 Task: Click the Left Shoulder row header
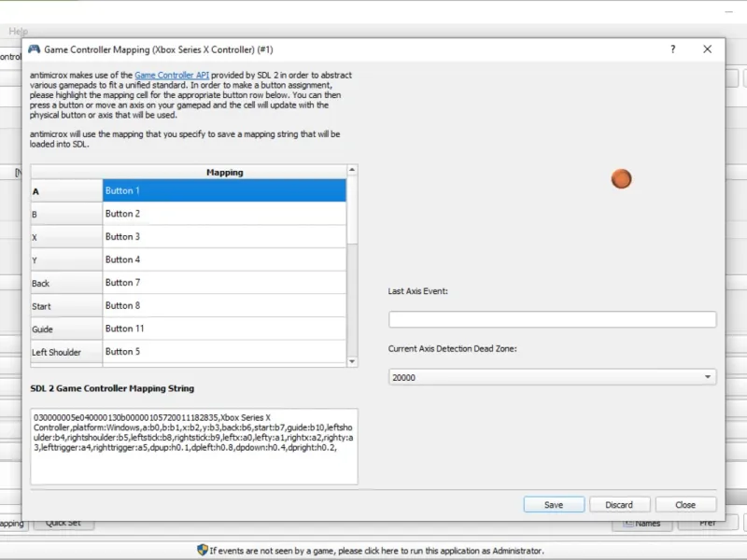(x=66, y=352)
